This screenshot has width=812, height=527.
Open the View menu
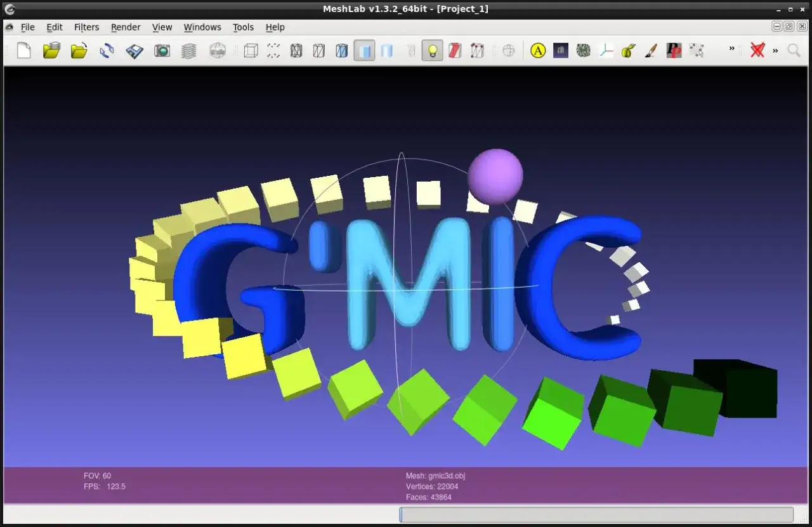coord(162,27)
